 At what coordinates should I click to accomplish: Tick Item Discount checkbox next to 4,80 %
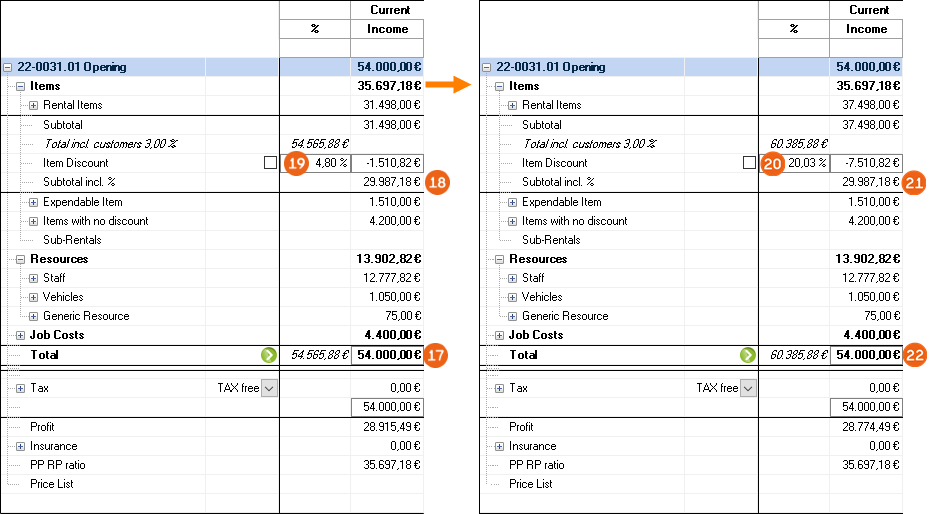270,163
